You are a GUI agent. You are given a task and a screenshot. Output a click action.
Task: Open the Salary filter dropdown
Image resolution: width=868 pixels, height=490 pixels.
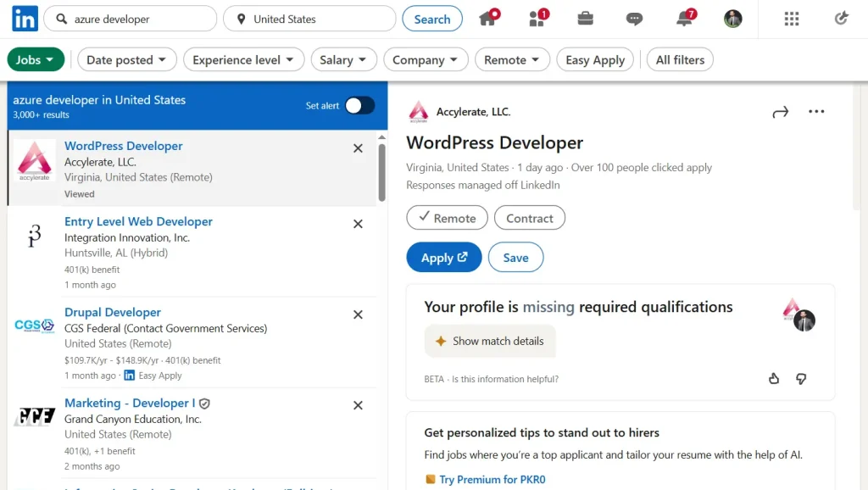pyautogui.click(x=343, y=59)
